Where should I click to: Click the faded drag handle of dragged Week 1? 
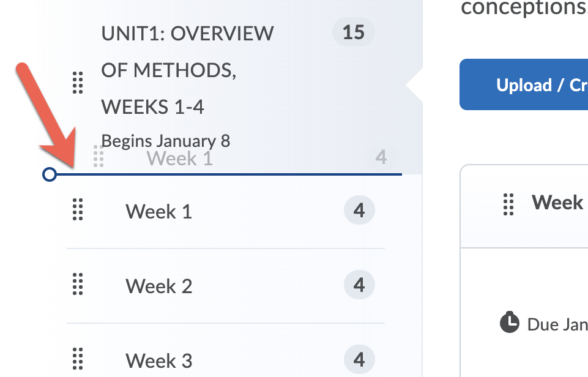click(98, 157)
